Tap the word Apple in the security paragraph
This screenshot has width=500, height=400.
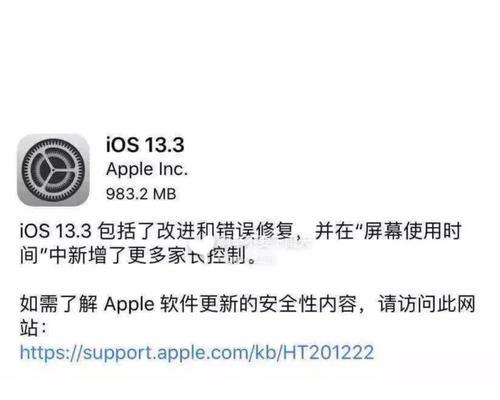point(129,305)
